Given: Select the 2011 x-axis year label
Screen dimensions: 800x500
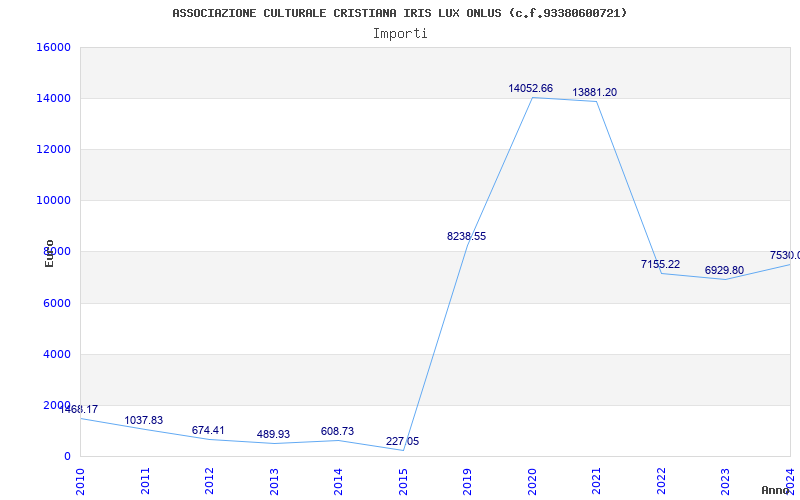Looking at the screenshot, I should click(x=145, y=481).
